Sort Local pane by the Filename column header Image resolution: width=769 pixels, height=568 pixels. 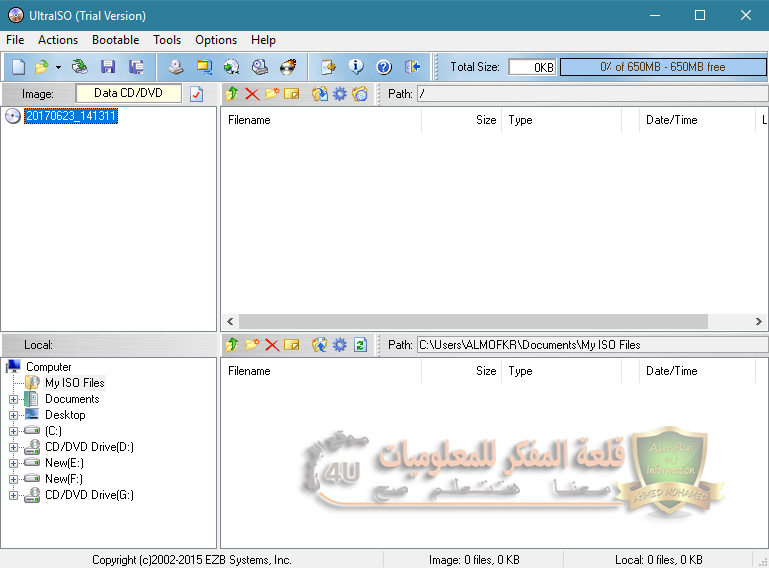321,371
